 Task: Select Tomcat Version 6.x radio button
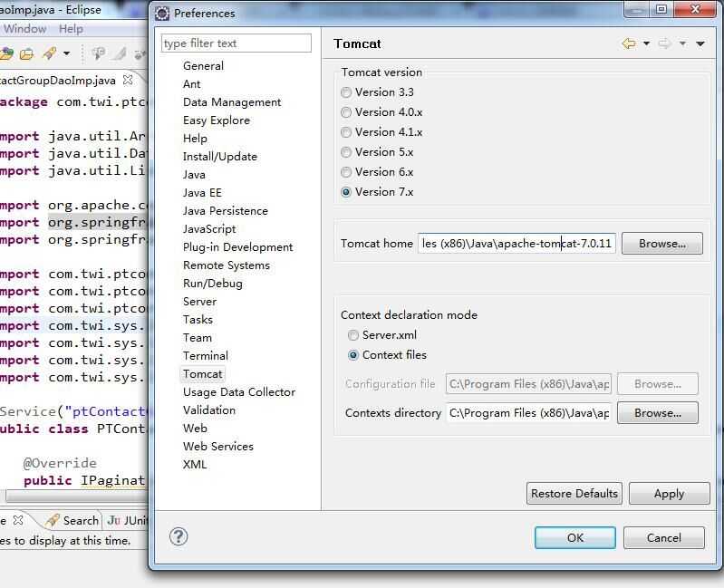[346, 172]
